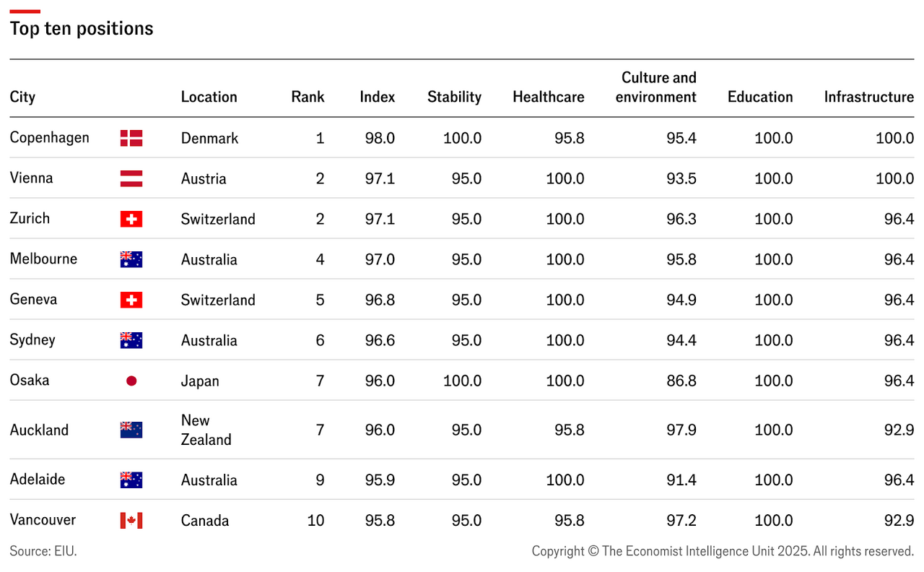The width and height of the screenshot is (924, 572).
Task: Click the Stability column header
Action: [x=454, y=97]
